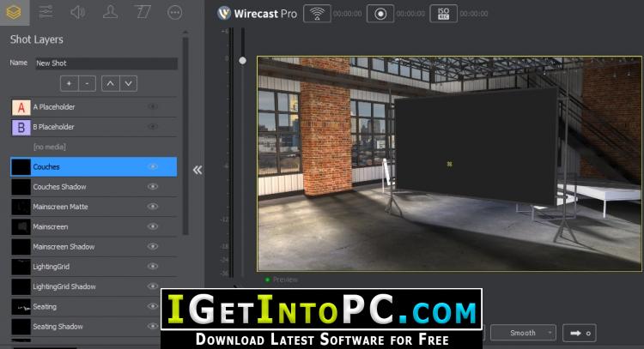Start streaming with the broadcast Wi-Fi icon
The height and width of the screenshot is (349, 644).
(317, 14)
